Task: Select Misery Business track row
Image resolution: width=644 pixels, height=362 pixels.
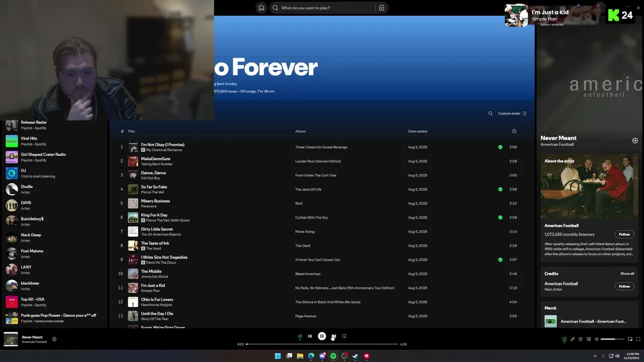Action: click(323, 204)
